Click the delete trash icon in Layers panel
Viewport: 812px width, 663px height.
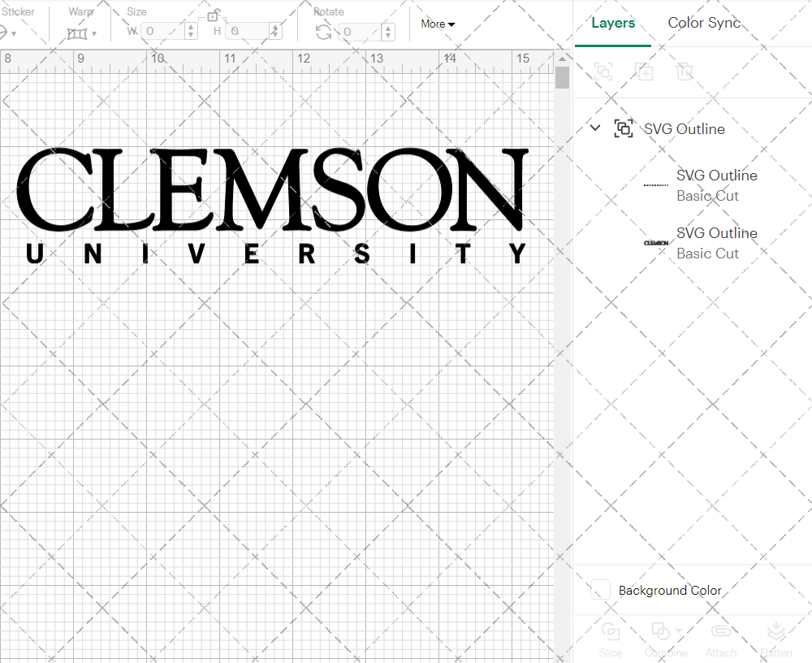pos(685,71)
